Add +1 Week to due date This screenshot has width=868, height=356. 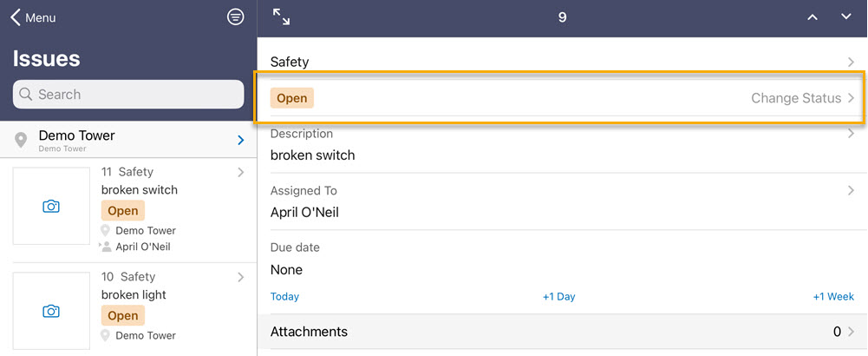point(833,297)
